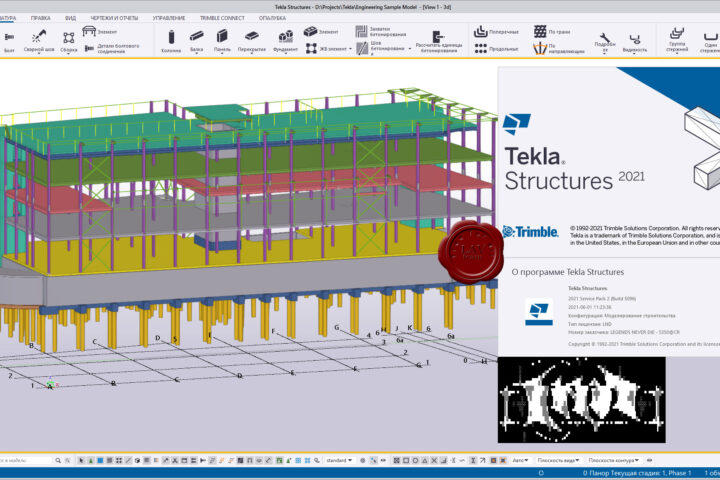Viewport: 720px width, 480px height.
Task: Open the ЧЕРТЕЖИ И ОТЧЕТЫ tab
Action: coord(114,18)
